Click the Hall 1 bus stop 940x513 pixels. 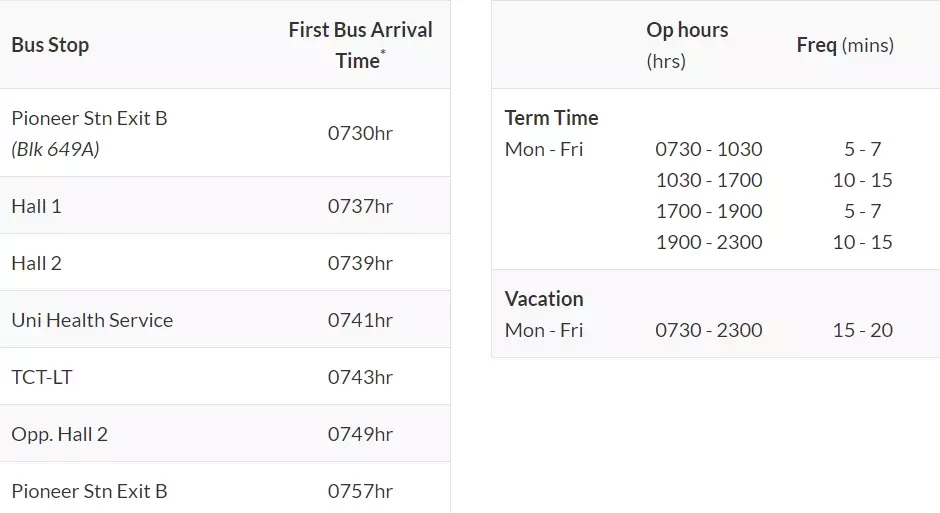click(37, 206)
